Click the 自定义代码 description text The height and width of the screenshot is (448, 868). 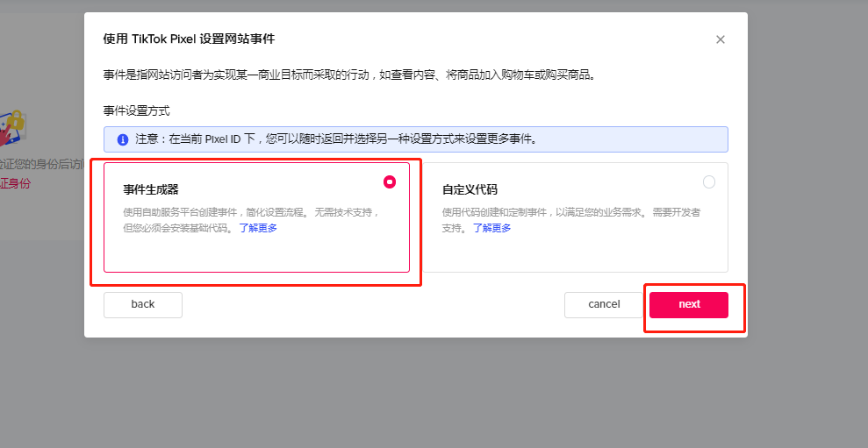tap(570, 220)
